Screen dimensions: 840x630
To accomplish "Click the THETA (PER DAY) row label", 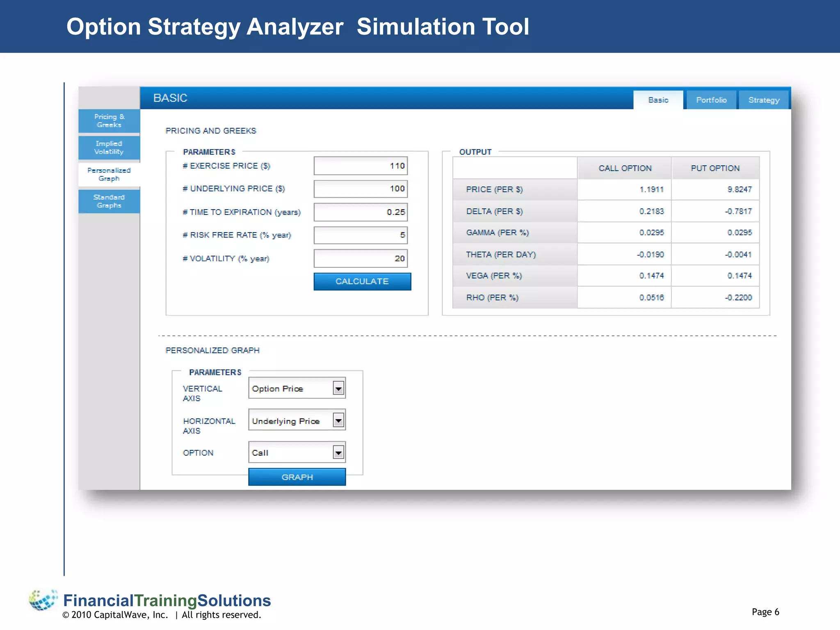I will click(x=501, y=255).
